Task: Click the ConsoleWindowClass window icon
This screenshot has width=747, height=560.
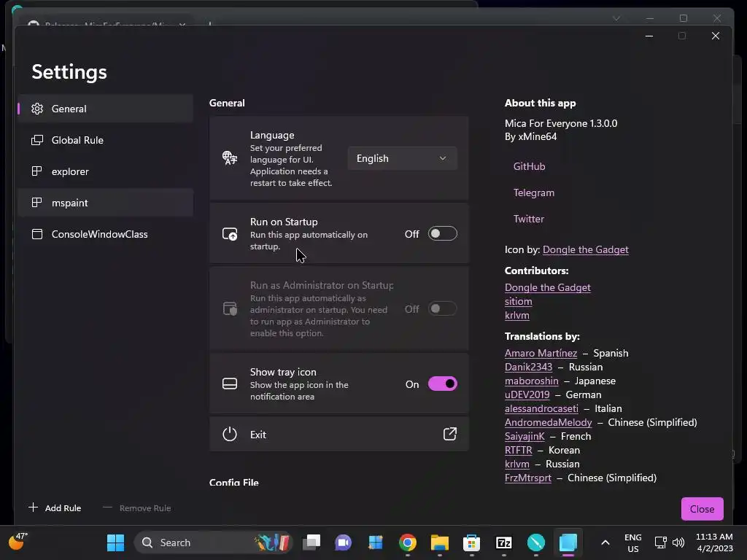Action: coord(37,234)
